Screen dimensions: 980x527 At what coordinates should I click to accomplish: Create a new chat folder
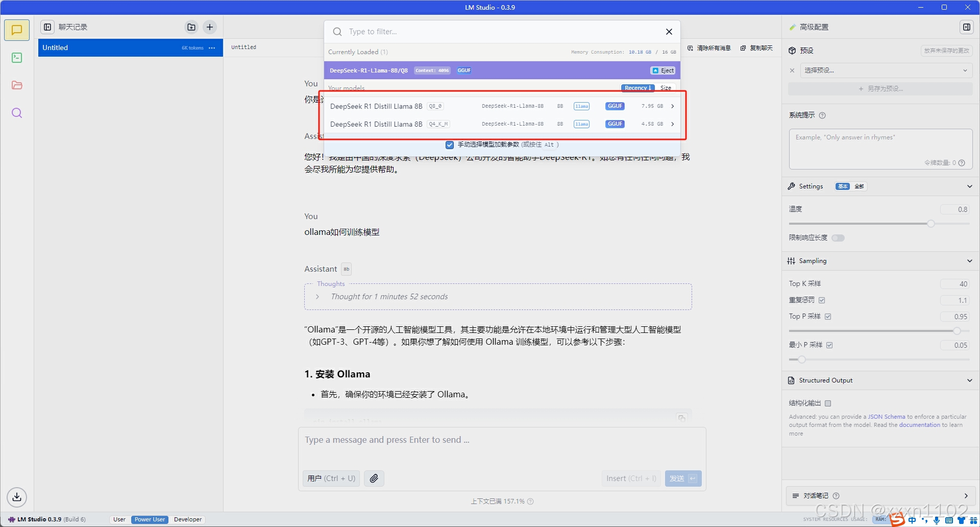(x=191, y=27)
